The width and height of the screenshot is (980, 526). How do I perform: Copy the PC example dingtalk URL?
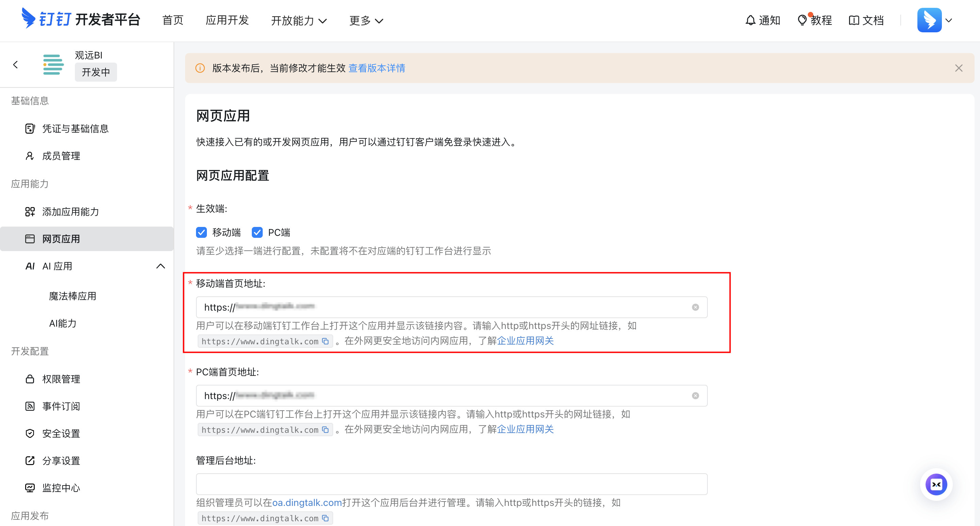(325, 429)
